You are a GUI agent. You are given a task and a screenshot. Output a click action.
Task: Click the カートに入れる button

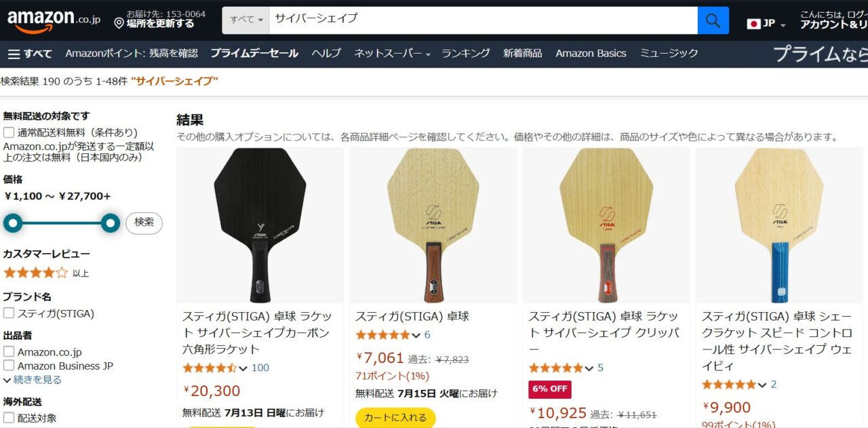[395, 417]
